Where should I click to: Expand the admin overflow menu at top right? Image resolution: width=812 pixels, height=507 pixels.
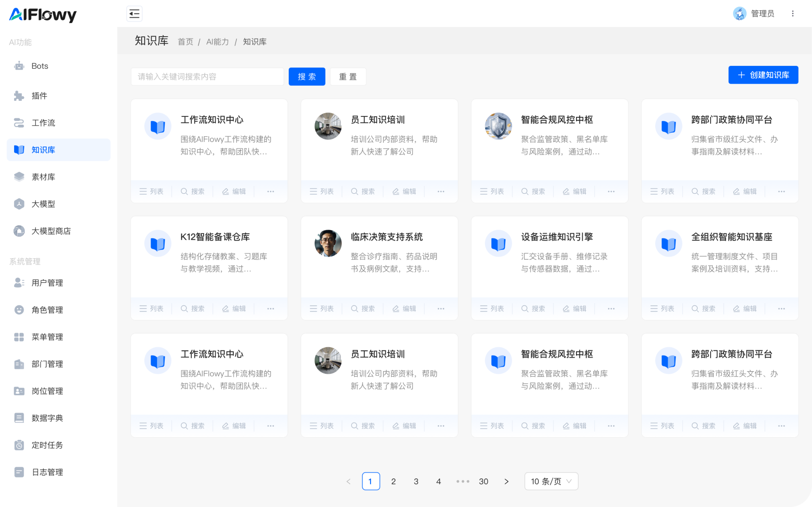tap(793, 13)
